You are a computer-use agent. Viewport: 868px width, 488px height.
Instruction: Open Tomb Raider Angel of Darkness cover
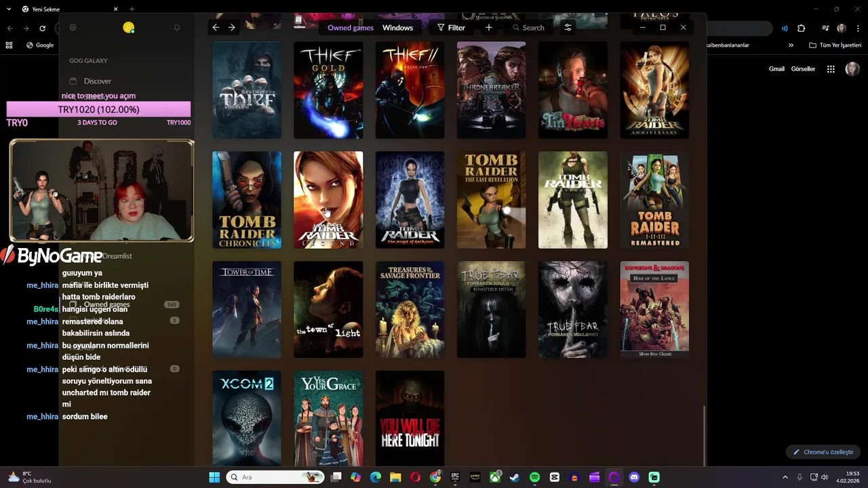click(410, 200)
